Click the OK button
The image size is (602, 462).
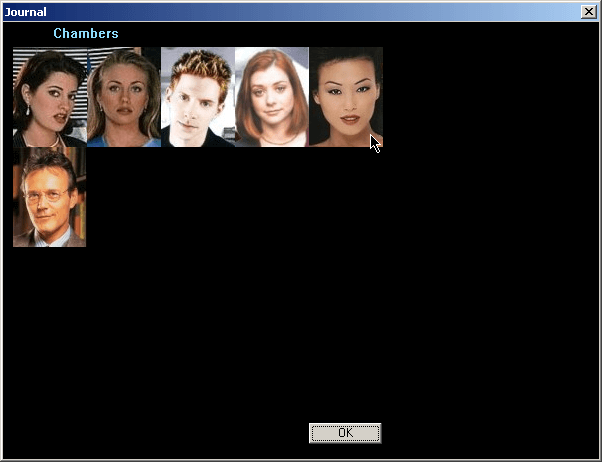345,433
